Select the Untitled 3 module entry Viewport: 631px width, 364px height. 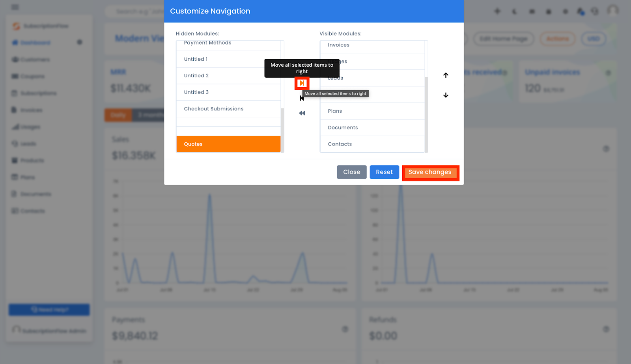(x=228, y=92)
